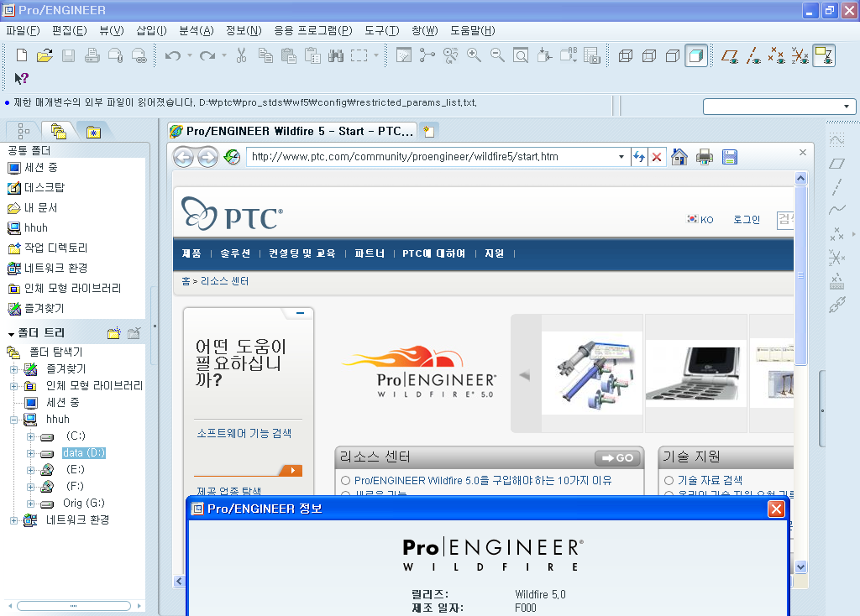Open the 삽입(I) menu
Screen dimensions: 860x616
click(x=152, y=31)
